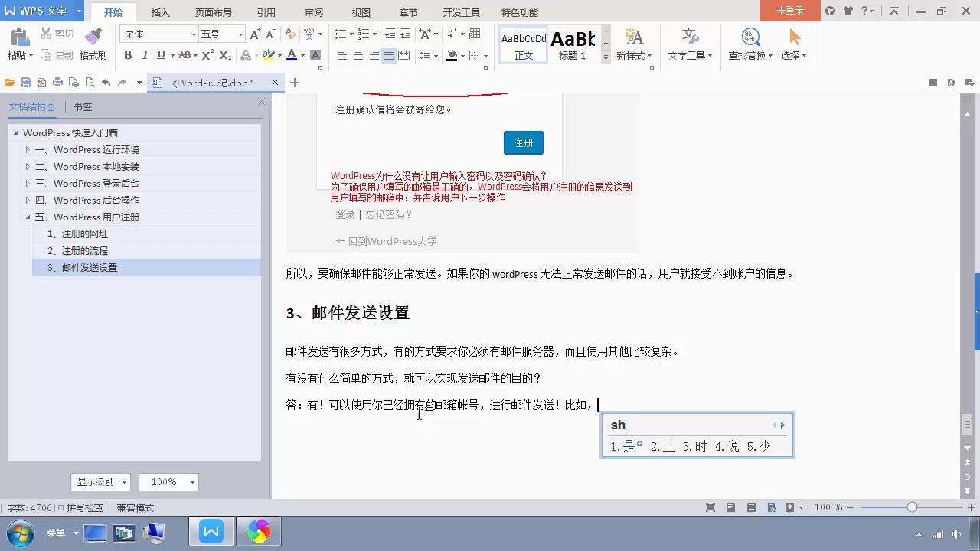This screenshot has width=980, height=551.
Task: Select the 标题 1 heading style
Action: [x=573, y=44]
